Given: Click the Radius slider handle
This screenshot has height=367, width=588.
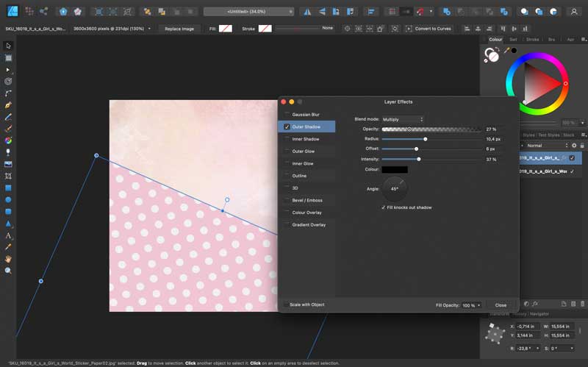Looking at the screenshot, I should click(426, 139).
